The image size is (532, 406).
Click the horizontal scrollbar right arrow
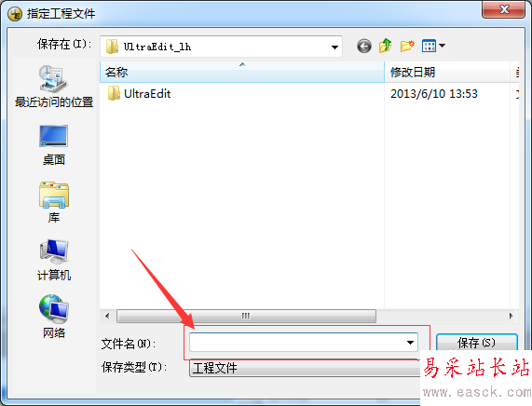coord(512,316)
